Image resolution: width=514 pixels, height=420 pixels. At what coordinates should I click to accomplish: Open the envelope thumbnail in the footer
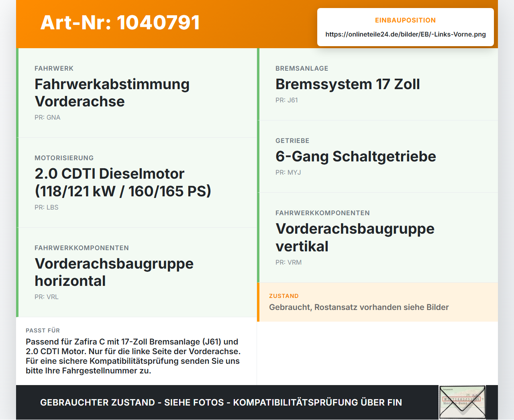coord(462,402)
